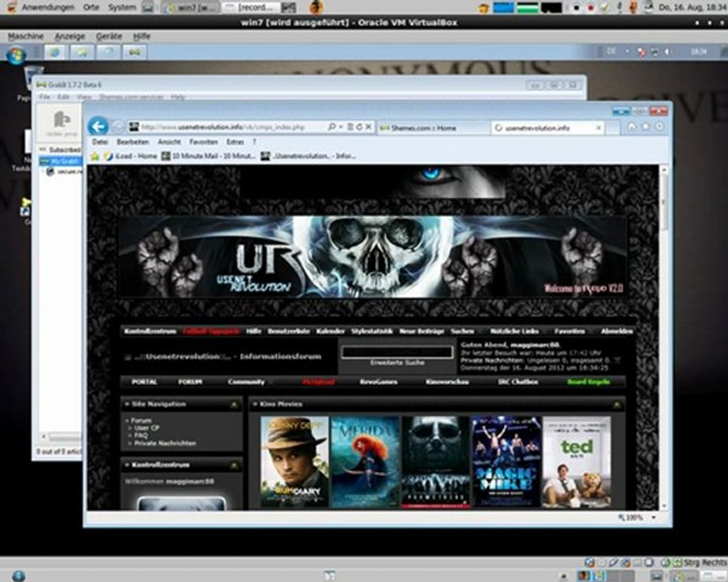Open Kontrollzentrum in forum top bar

coord(150,331)
